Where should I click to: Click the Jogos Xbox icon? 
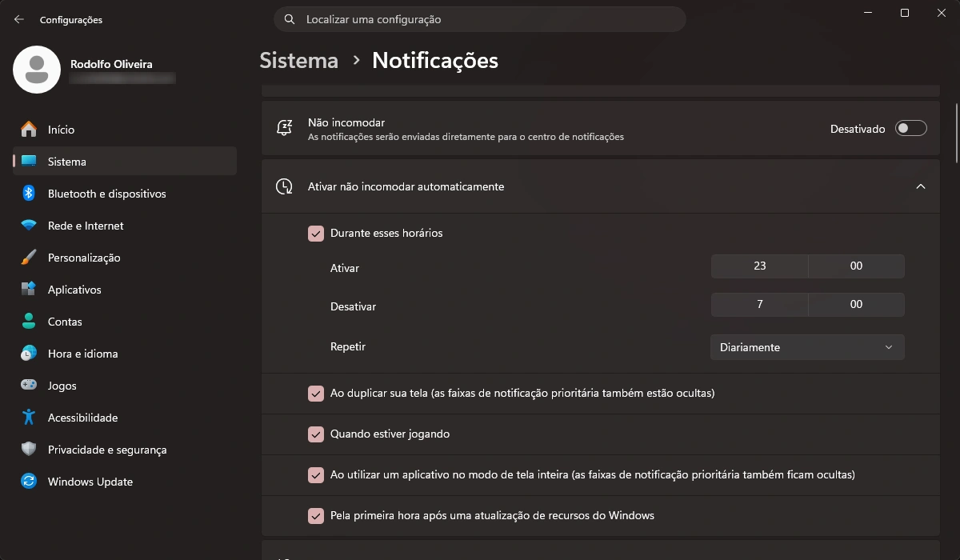[x=27, y=385]
